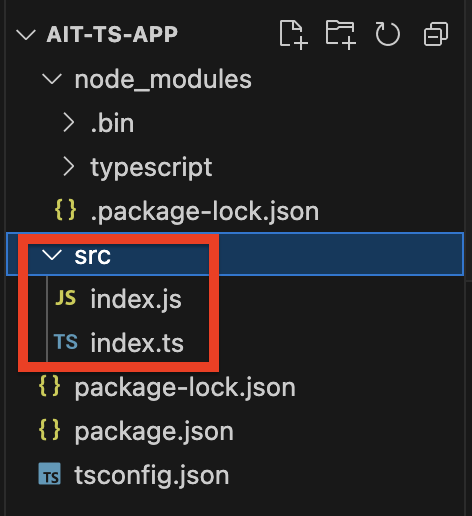Collapse the src folder chevron
Screen dimensions: 472x516
(52, 255)
